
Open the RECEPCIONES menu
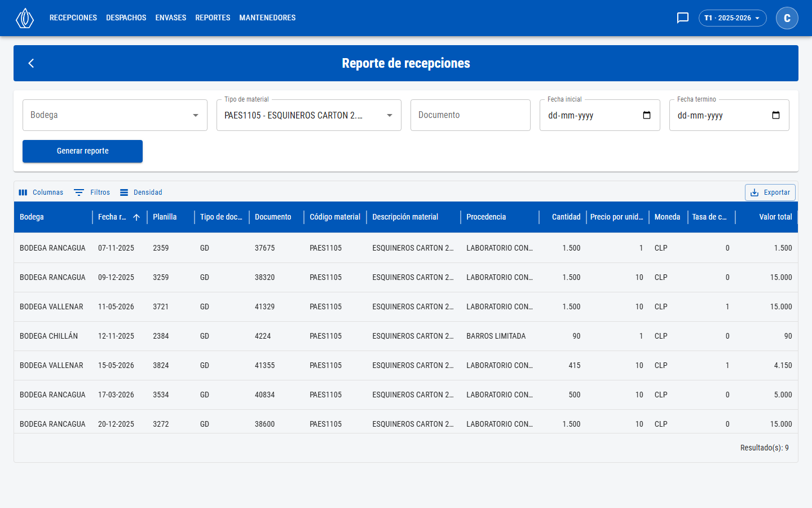pos(73,18)
